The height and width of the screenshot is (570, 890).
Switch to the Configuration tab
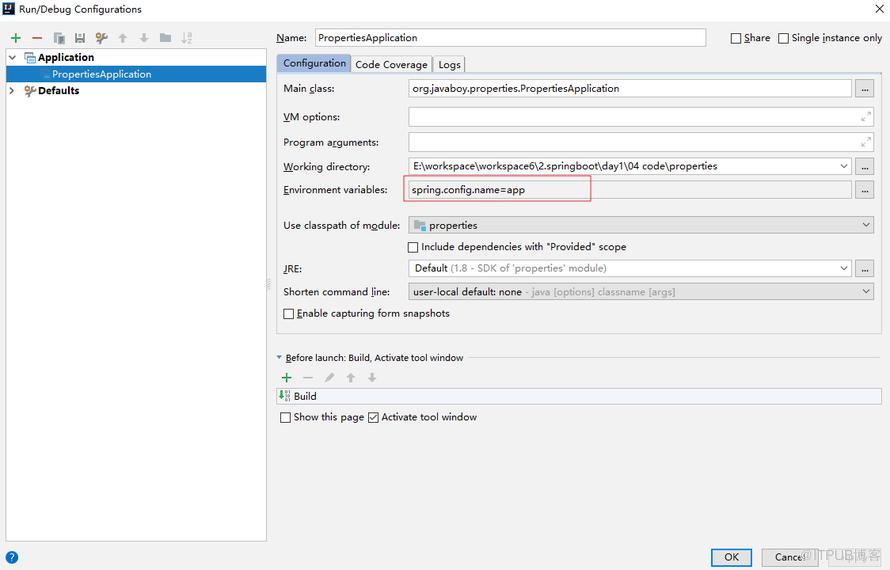pos(314,64)
